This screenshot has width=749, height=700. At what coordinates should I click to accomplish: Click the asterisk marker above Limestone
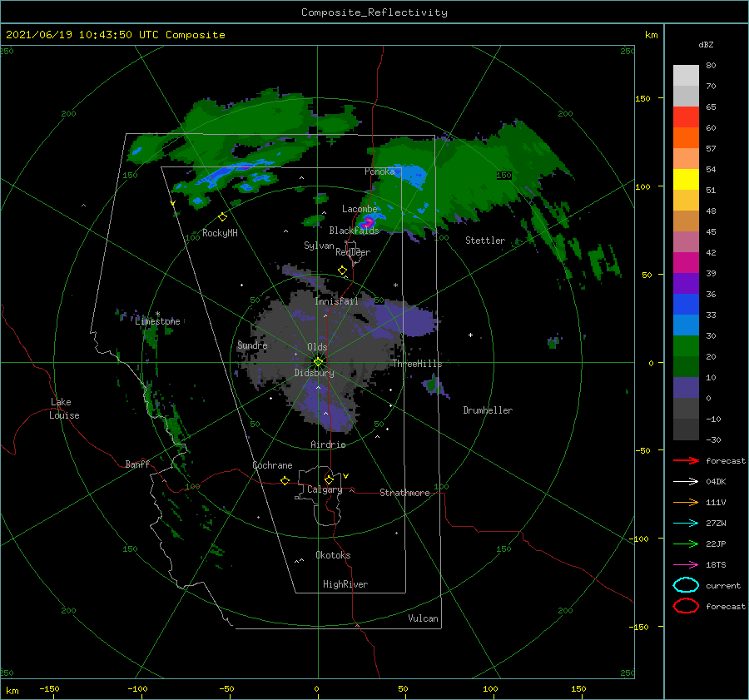pyautogui.click(x=157, y=314)
